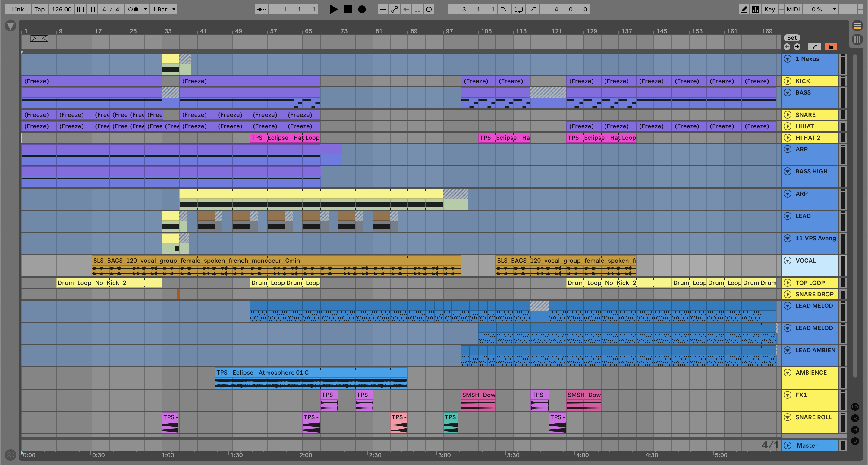
Task: Switch to Arrangement View selector icon
Action: [857, 25]
